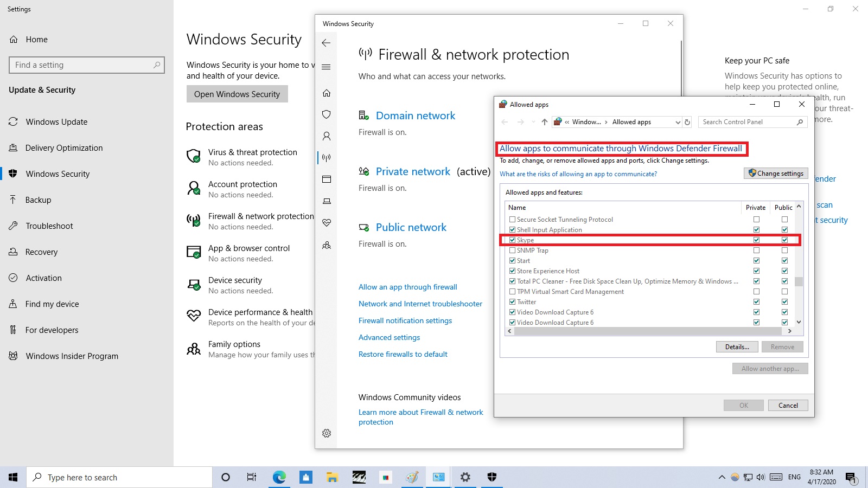
Task: Click Search Control Panel field
Action: tap(753, 122)
